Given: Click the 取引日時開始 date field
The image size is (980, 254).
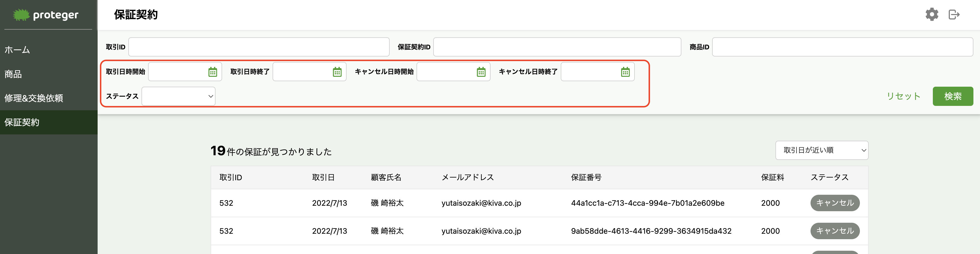Looking at the screenshot, I should click(x=185, y=72).
